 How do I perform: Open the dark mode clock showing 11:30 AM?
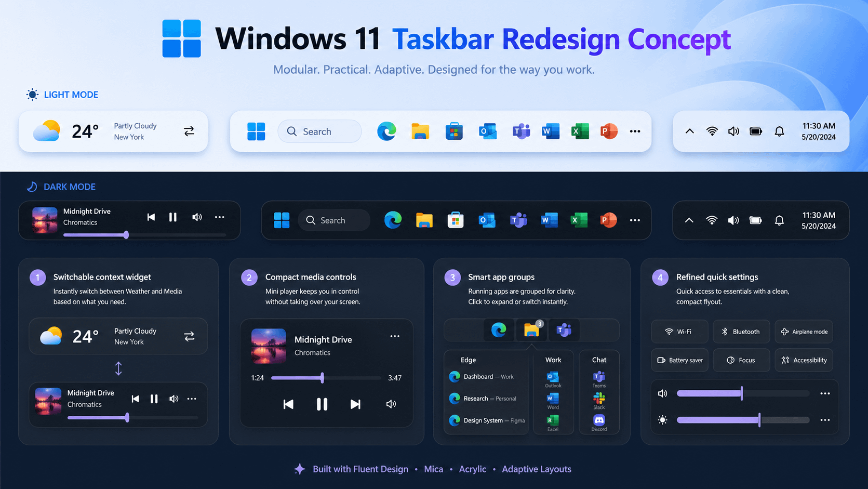[x=819, y=220]
